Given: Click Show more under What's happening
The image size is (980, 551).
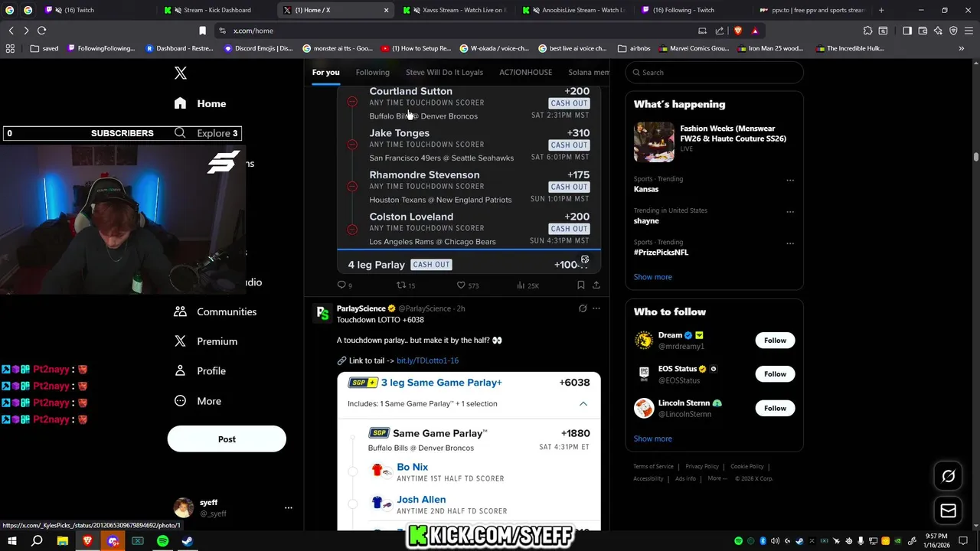Looking at the screenshot, I should pyautogui.click(x=653, y=277).
